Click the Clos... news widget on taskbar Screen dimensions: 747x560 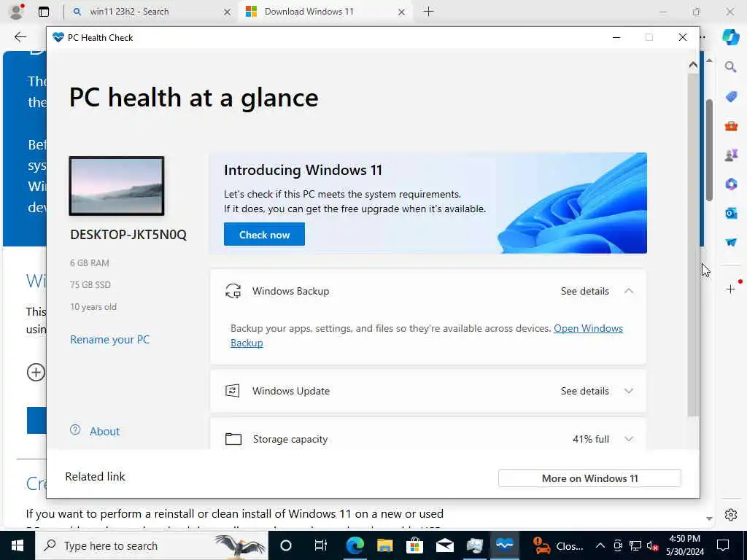point(558,545)
